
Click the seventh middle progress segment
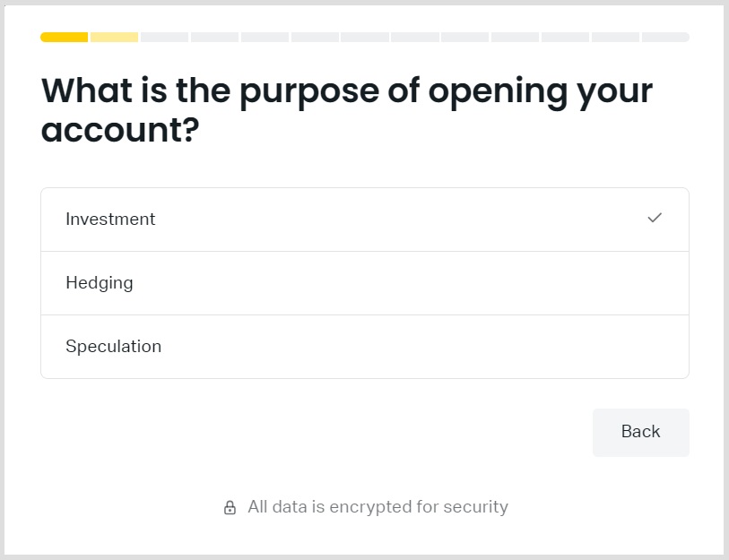pyautogui.click(x=365, y=37)
